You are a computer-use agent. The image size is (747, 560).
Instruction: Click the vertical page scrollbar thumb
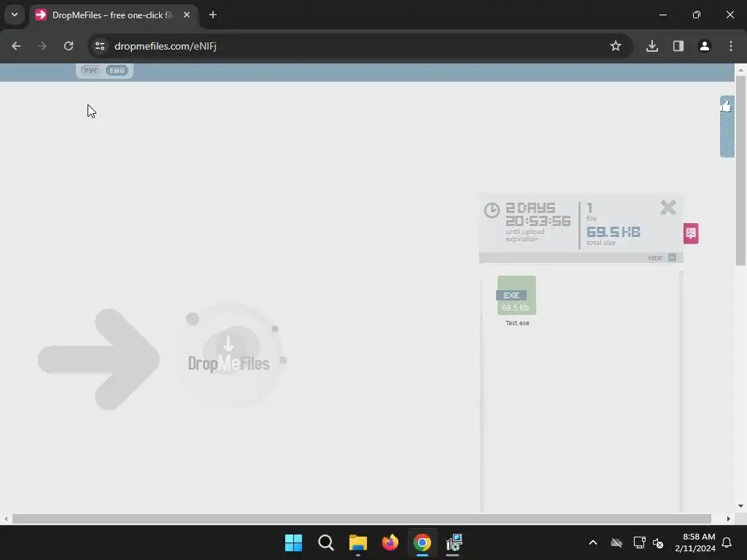740,170
